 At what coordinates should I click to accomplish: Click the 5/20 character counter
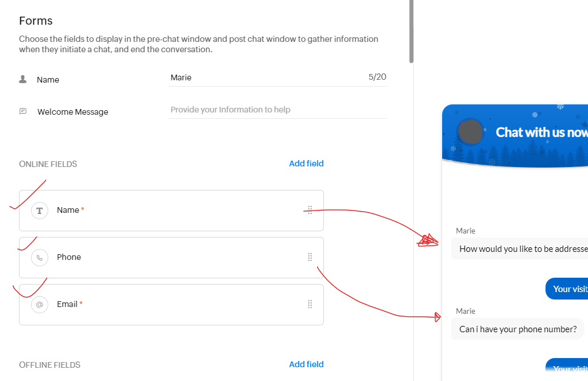(377, 77)
